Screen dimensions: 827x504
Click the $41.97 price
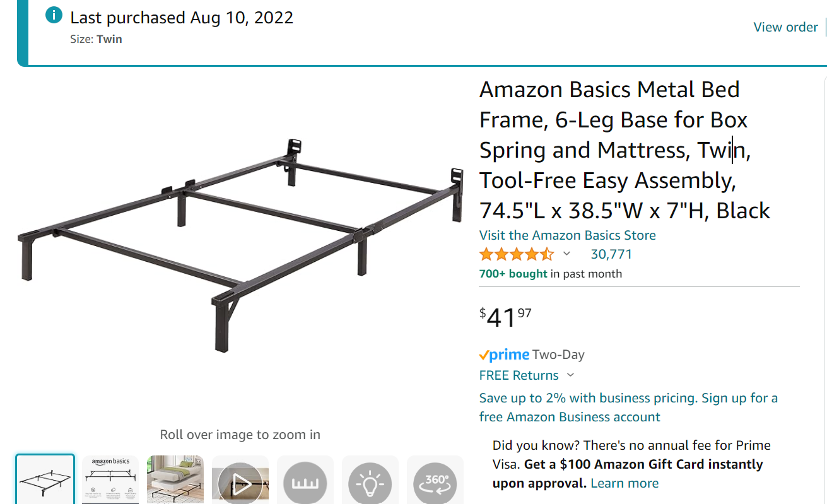coord(505,317)
